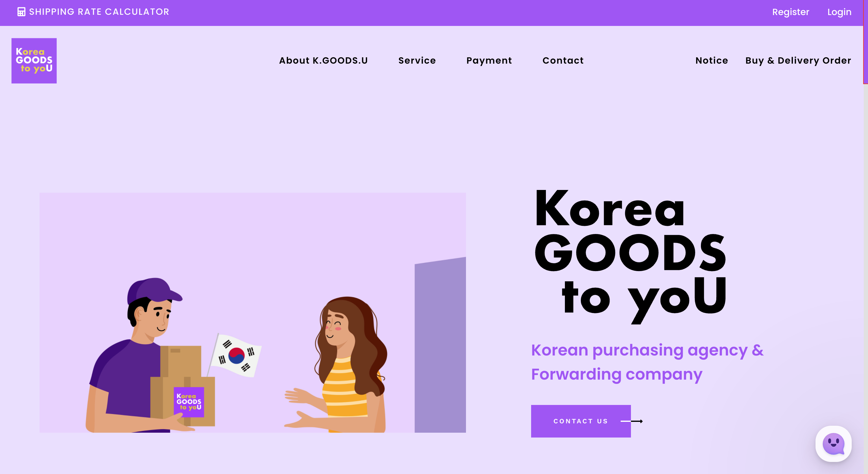
Task: Click the Korea GOODS to yoU headline
Action: point(630,256)
